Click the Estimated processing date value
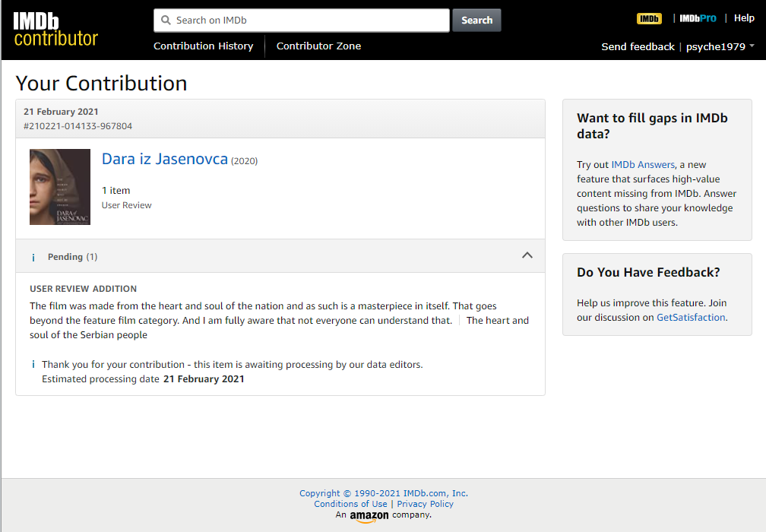The width and height of the screenshot is (766, 532). [x=204, y=379]
